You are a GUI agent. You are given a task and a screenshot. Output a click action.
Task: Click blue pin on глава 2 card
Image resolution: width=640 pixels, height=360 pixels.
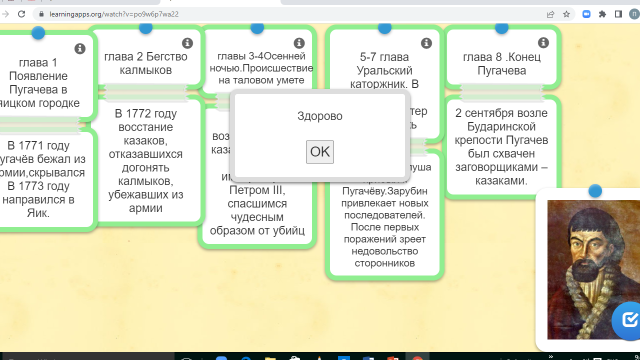pyautogui.click(x=146, y=28)
